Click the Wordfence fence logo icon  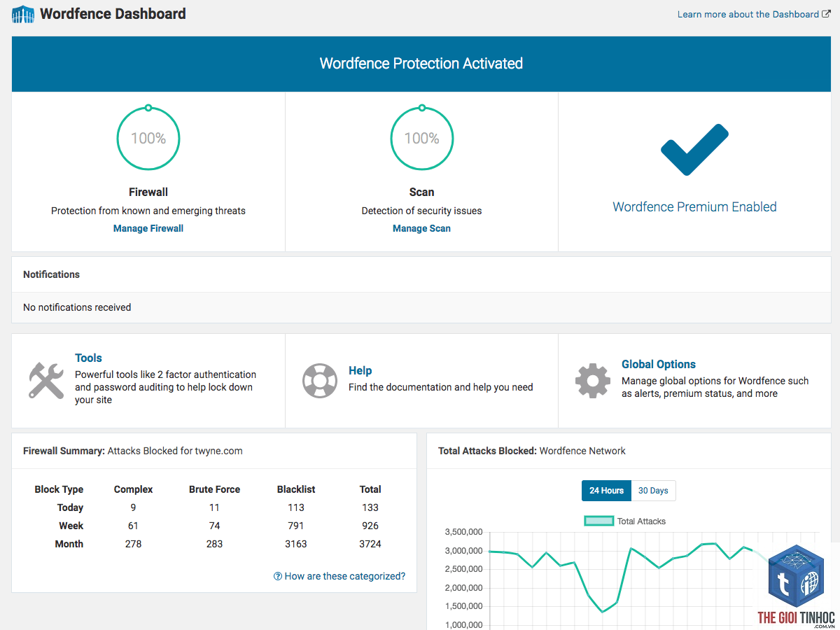23,14
